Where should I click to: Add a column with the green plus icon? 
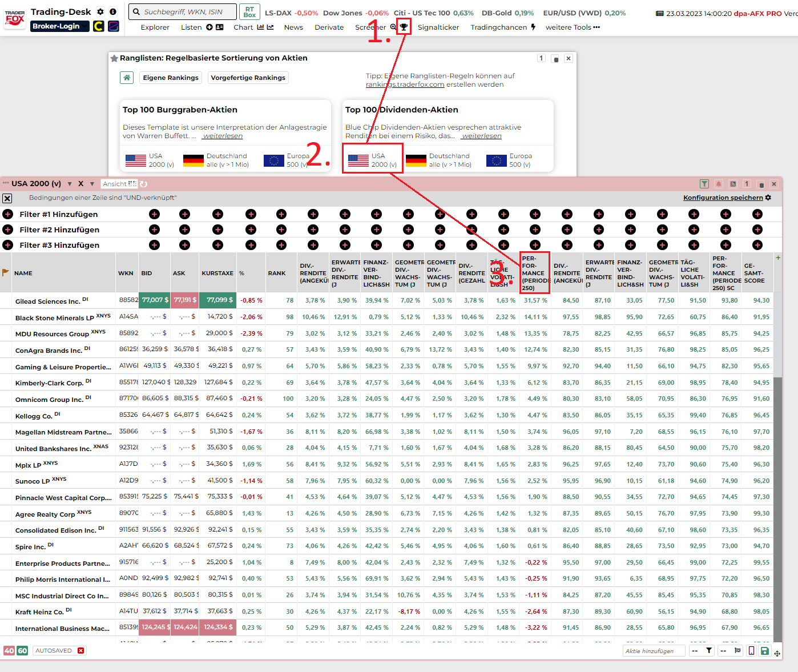(x=778, y=258)
